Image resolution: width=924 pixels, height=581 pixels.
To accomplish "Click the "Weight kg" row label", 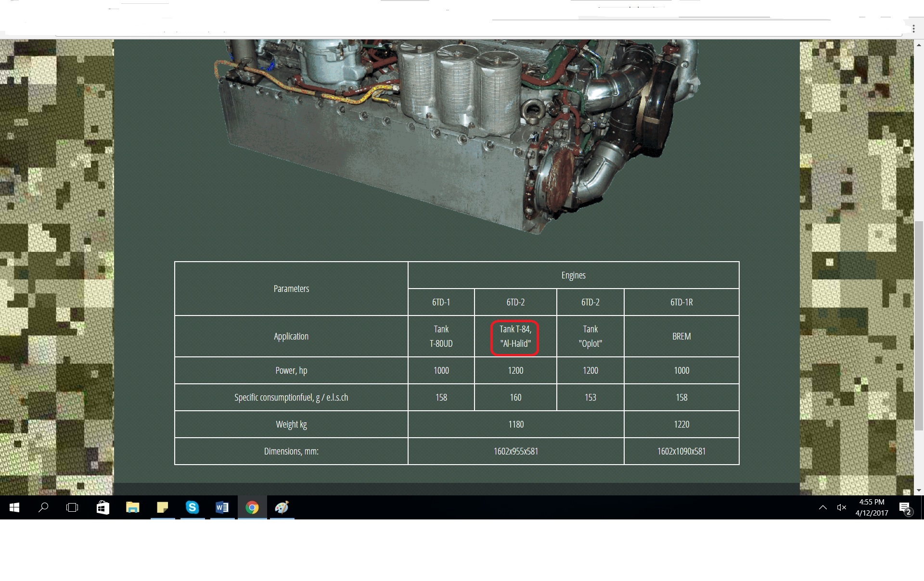I will [x=291, y=424].
